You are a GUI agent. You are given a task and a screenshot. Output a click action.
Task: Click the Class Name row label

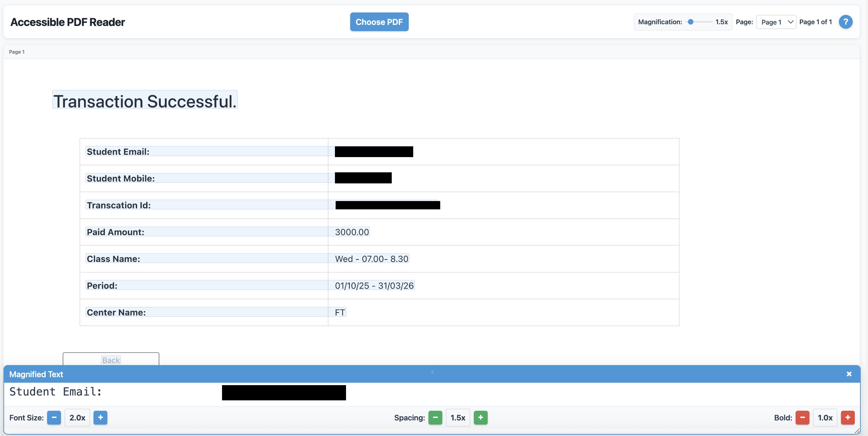114,259
